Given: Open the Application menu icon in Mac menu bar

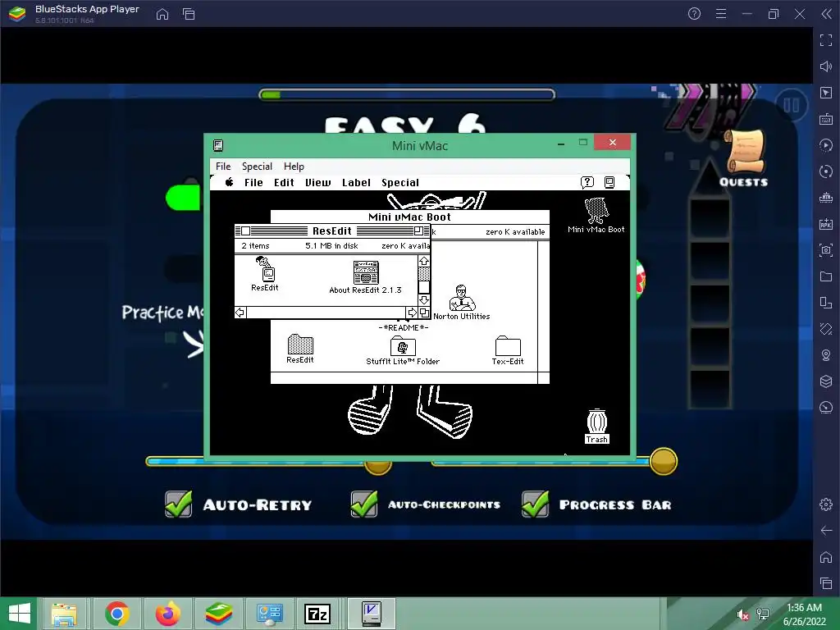Looking at the screenshot, I should tap(609, 183).
